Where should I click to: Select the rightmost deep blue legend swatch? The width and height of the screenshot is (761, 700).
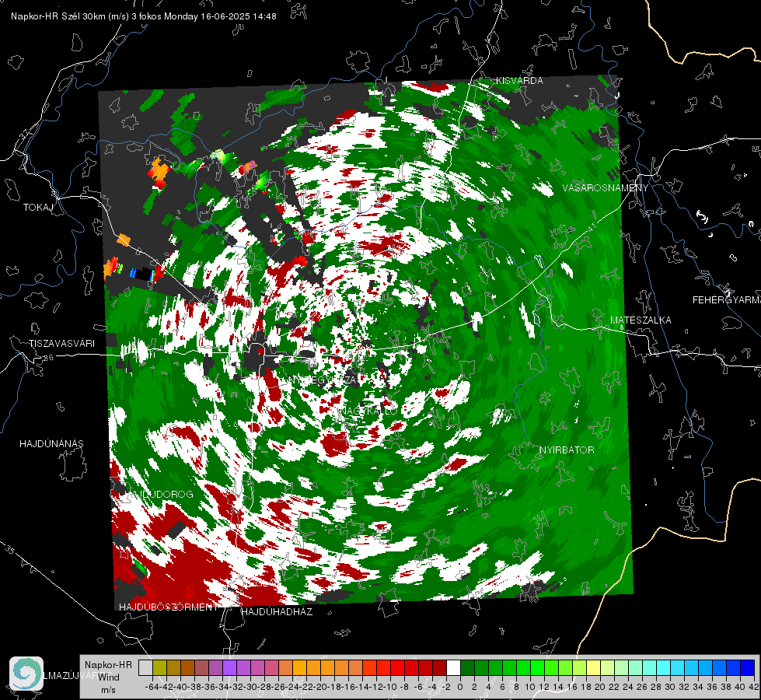point(748,667)
